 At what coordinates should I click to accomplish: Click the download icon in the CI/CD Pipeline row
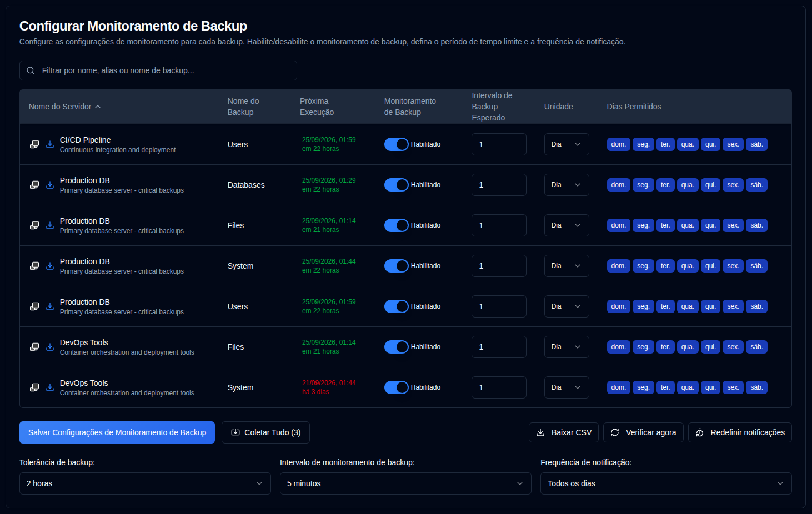pyautogui.click(x=50, y=144)
